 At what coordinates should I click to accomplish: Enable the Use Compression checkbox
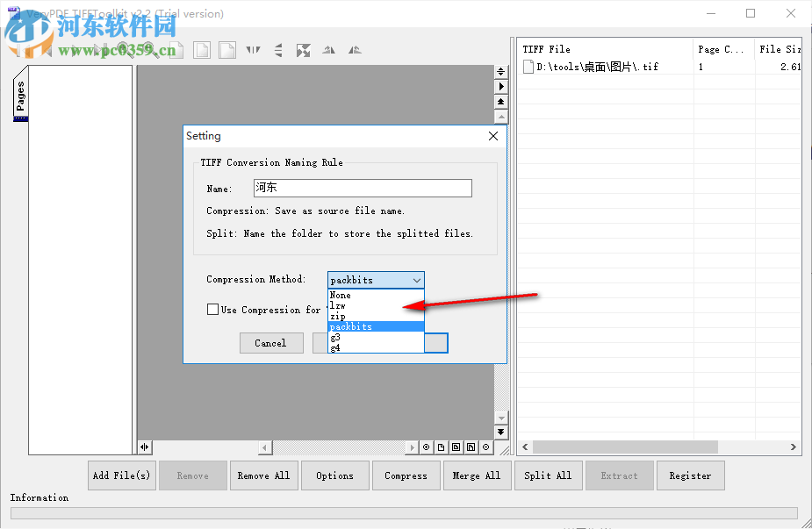pos(212,309)
